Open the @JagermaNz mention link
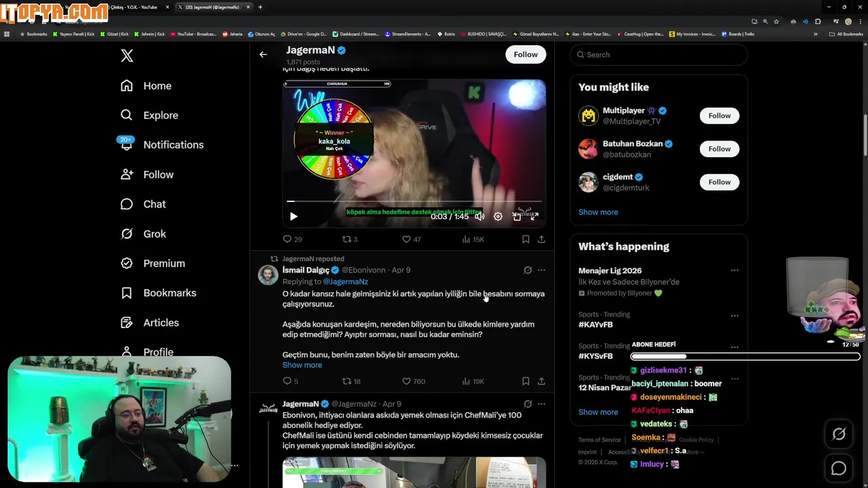 point(345,281)
